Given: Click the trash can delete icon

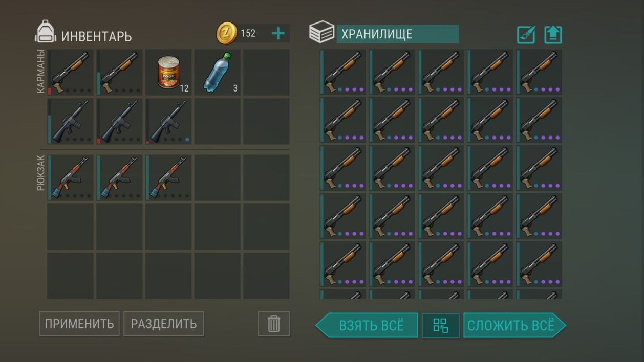Looking at the screenshot, I should click(x=274, y=324).
